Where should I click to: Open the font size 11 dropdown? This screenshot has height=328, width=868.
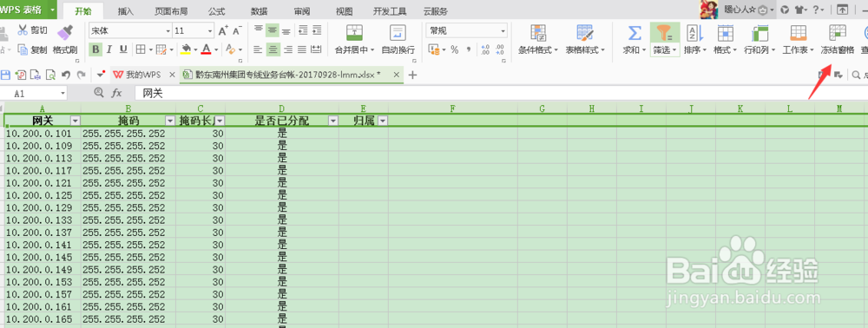point(210,31)
